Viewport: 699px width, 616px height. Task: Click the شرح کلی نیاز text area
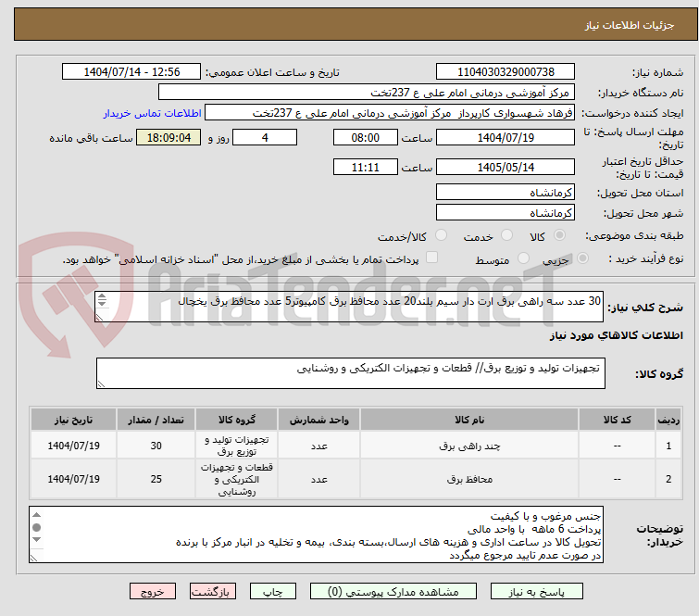349,307
